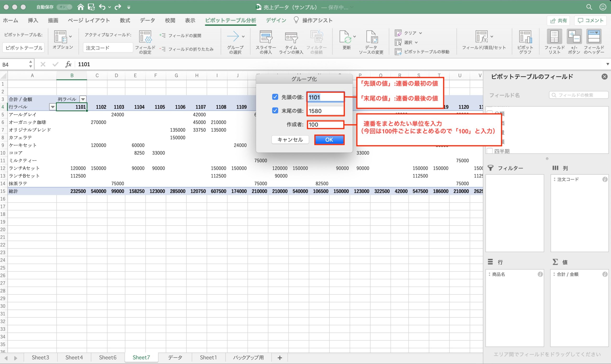Uncheck the 末尾の値 checkbox
Viewport: 611px width, 364px height.
[x=275, y=111]
